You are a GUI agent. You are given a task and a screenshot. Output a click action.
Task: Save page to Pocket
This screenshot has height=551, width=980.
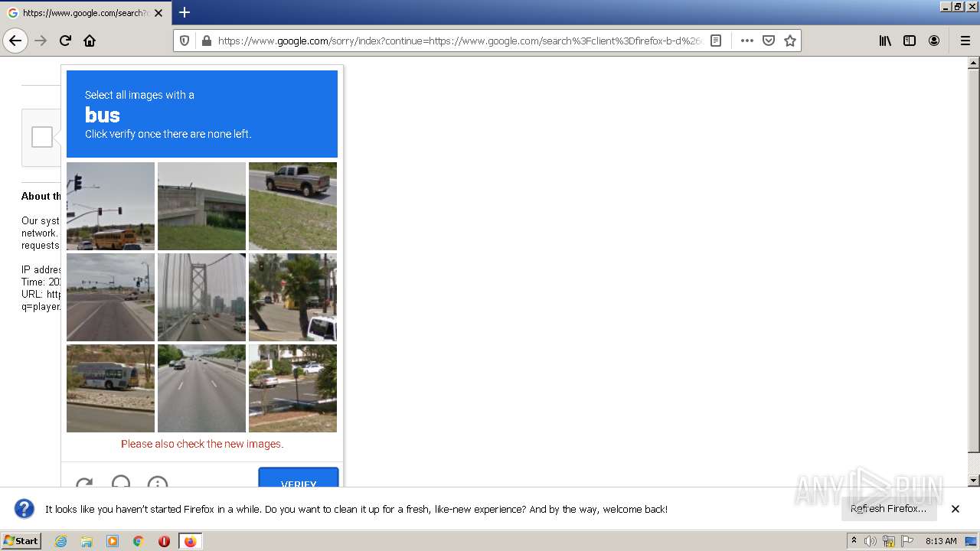pyautogui.click(x=769, y=41)
